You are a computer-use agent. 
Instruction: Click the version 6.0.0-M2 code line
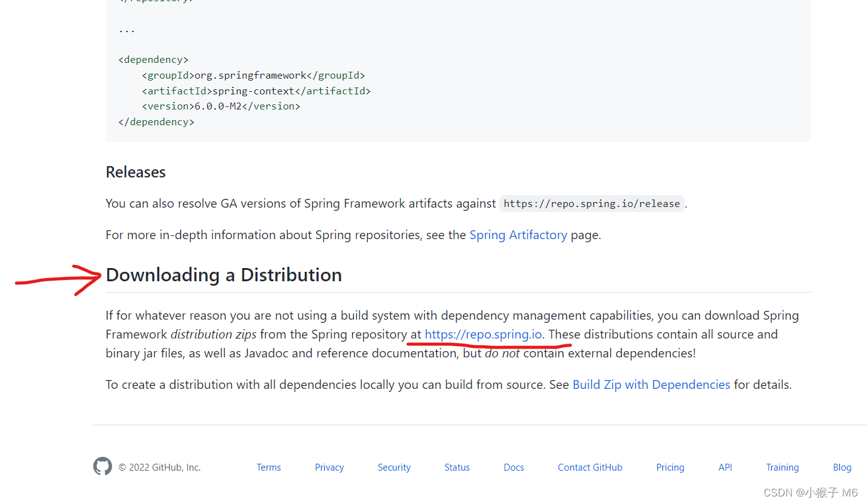click(x=221, y=106)
